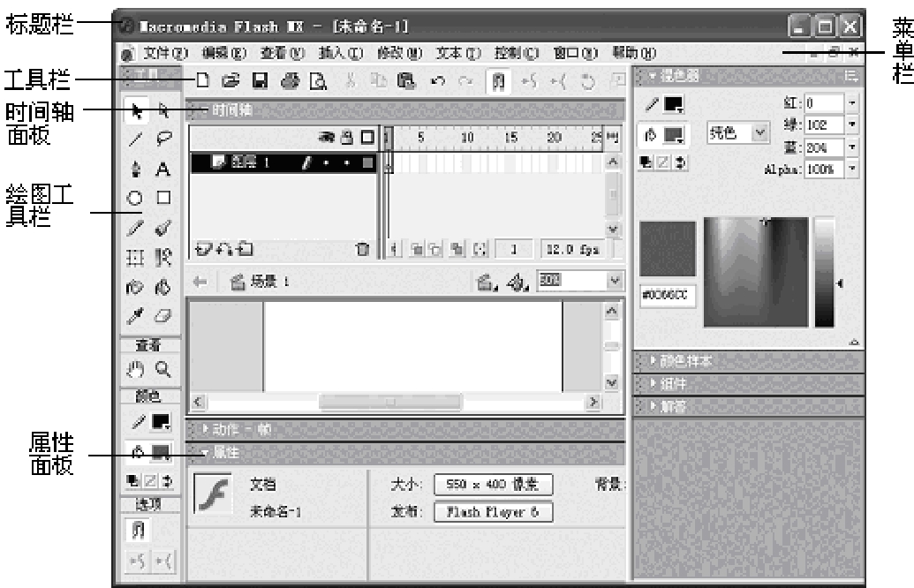Image resolution: width=914 pixels, height=588 pixels.
Task: Click the Undo toolbar icon
Action: tap(438, 81)
